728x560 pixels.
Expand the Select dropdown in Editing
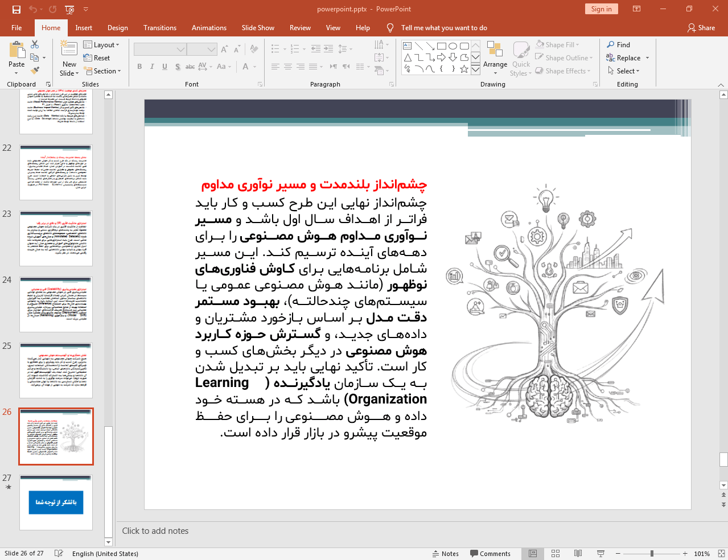tap(624, 71)
